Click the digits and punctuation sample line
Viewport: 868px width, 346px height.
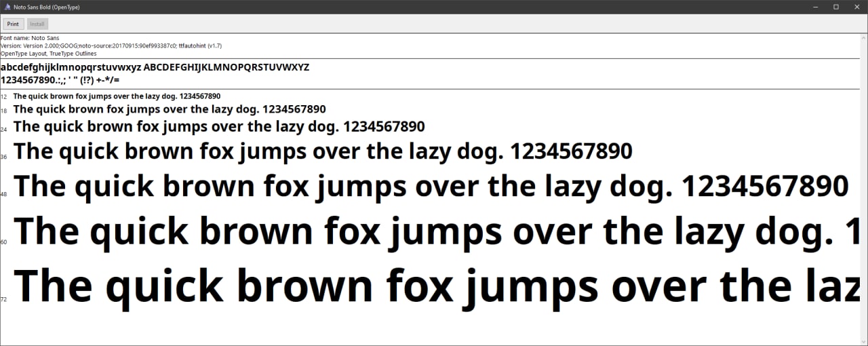60,79
